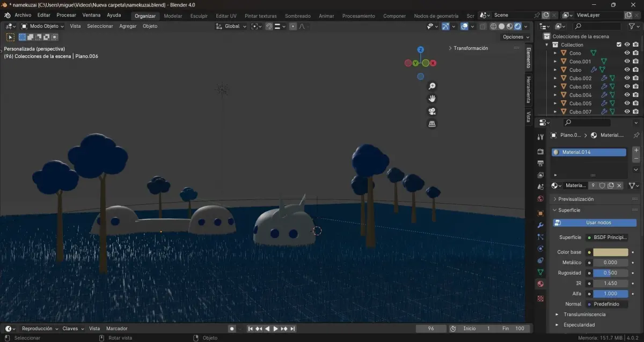Click the red X axis gizmo handle

433,63
